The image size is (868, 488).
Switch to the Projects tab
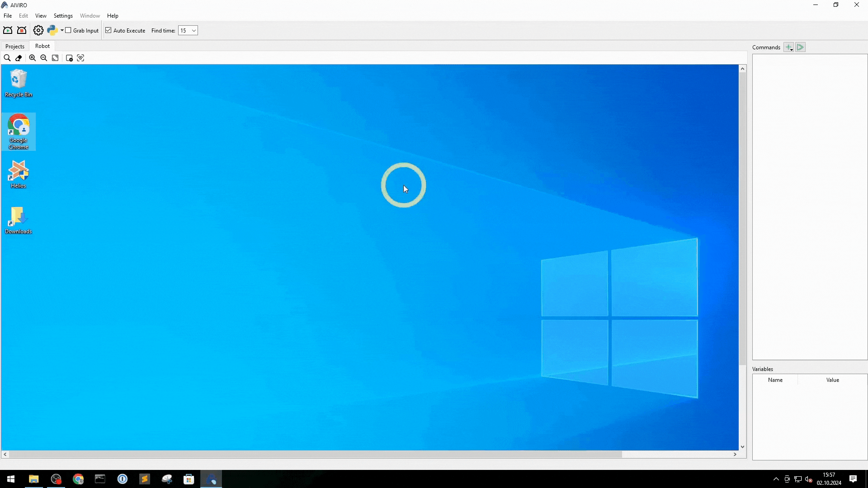[x=15, y=46]
